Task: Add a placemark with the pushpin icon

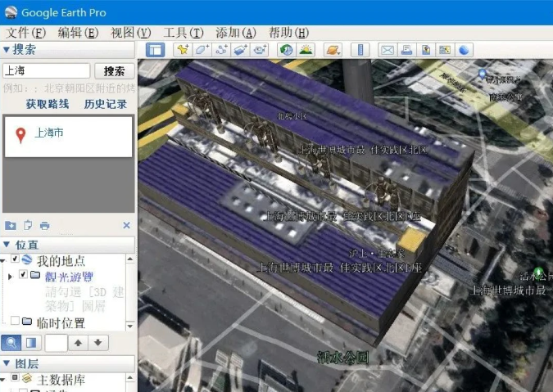Action: (x=183, y=50)
